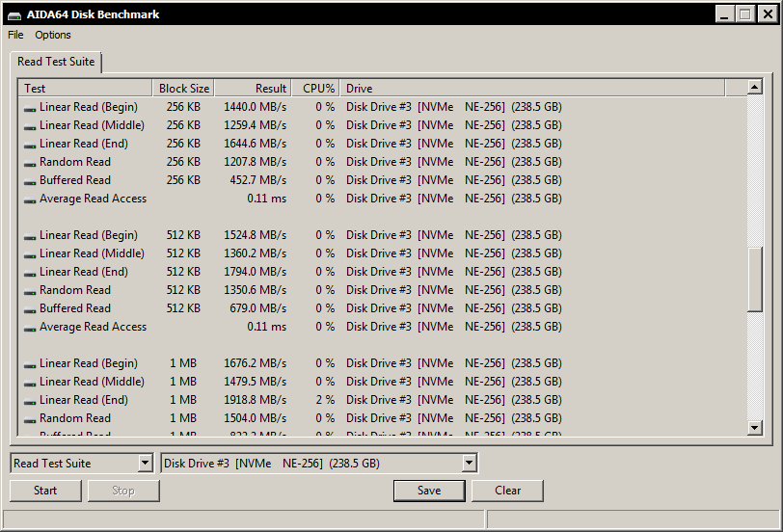The height and width of the screenshot is (532, 783).
Task: Click the AIDA64 Disk Benchmark title bar icon
Action: coord(12,14)
